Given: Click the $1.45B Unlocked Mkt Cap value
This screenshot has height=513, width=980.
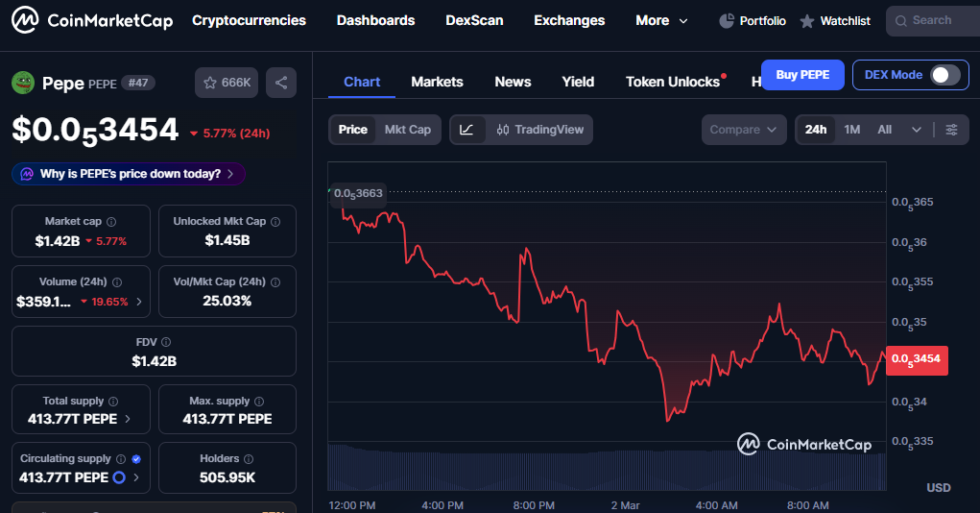Looking at the screenshot, I should pos(227,240).
